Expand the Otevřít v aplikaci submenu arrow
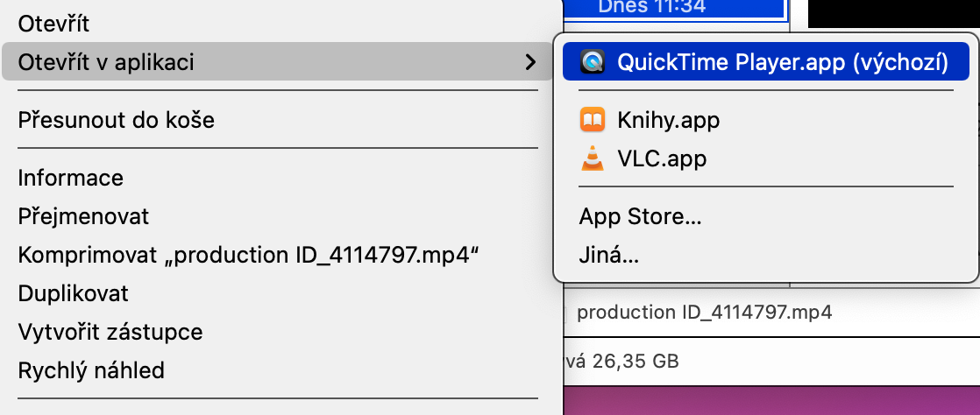Image resolution: width=980 pixels, height=415 pixels. coord(529,62)
